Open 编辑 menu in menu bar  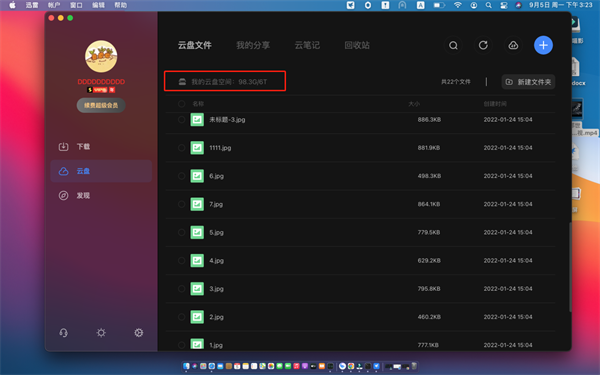coord(98,5)
